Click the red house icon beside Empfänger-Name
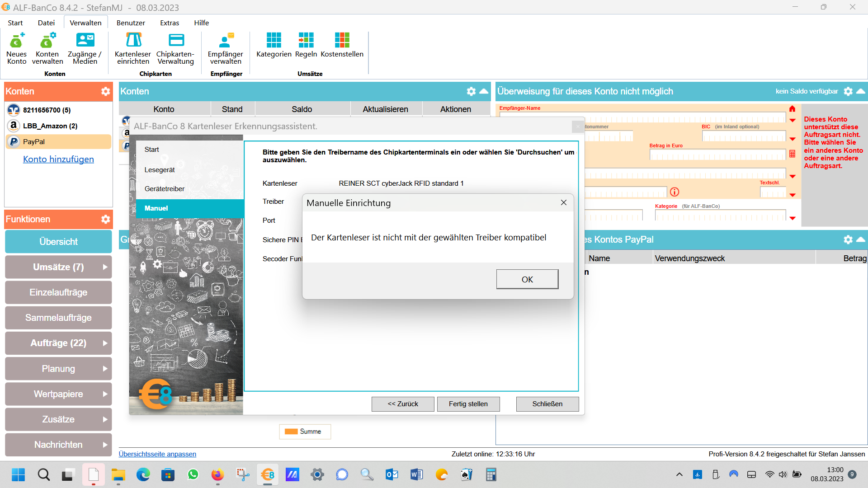The width and height of the screenshot is (868, 488). pos(793,109)
